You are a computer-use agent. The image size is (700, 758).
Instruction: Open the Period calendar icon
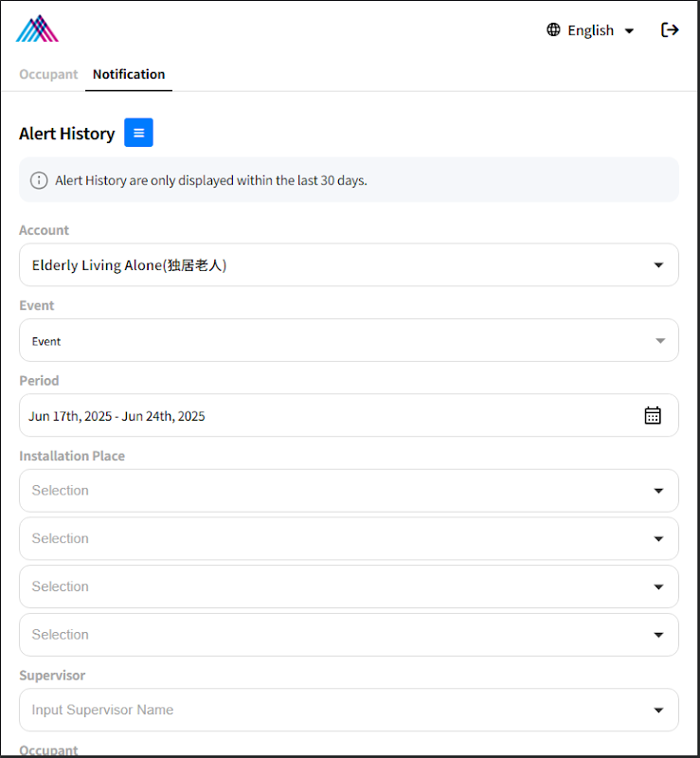tap(653, 416)
